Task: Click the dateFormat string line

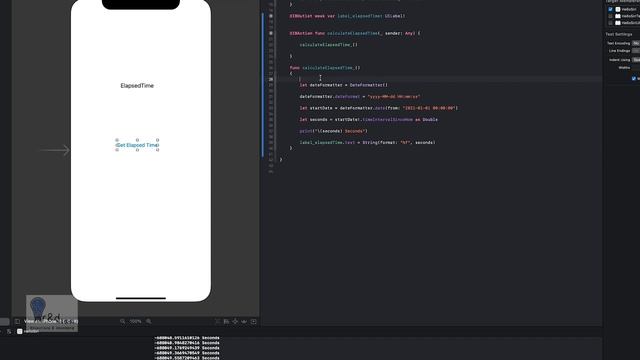Action: coord(360,96)
